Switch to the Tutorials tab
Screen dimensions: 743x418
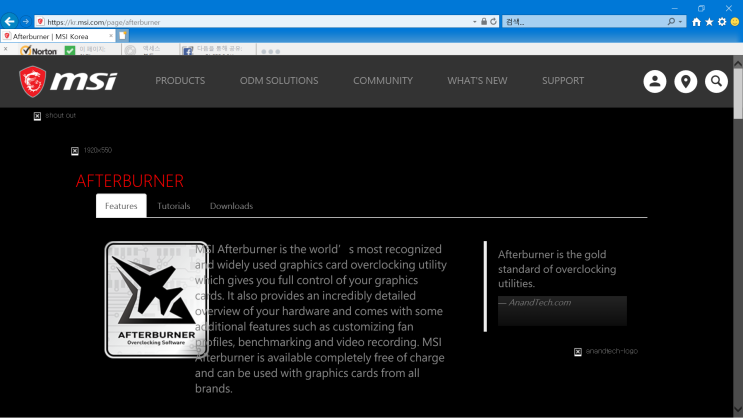173,206
